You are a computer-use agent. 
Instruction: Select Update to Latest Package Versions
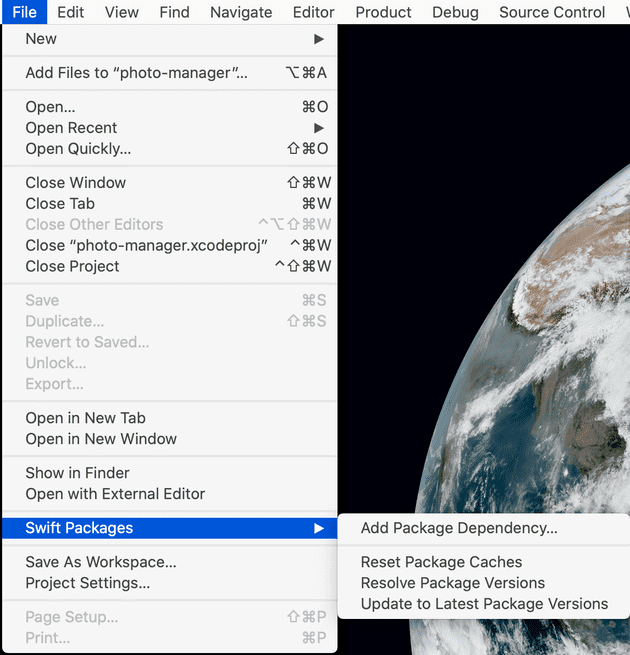(x=484, y=604)
